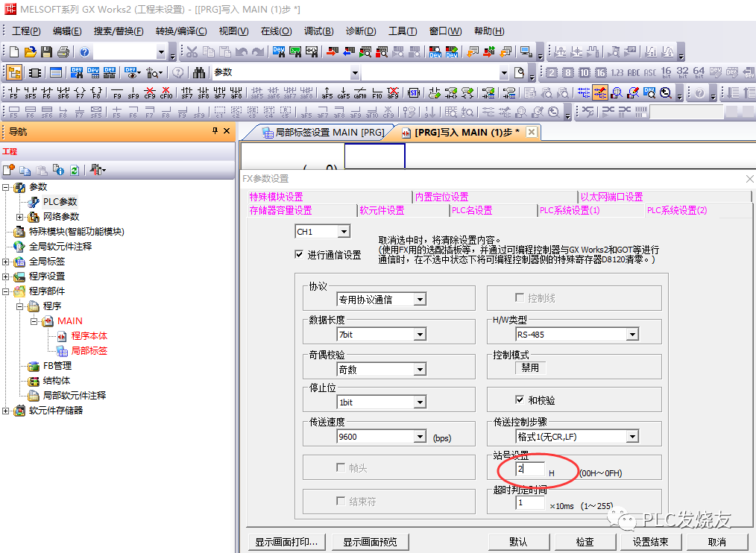Click the 站号设置 input field

click(x=530, y=470)
